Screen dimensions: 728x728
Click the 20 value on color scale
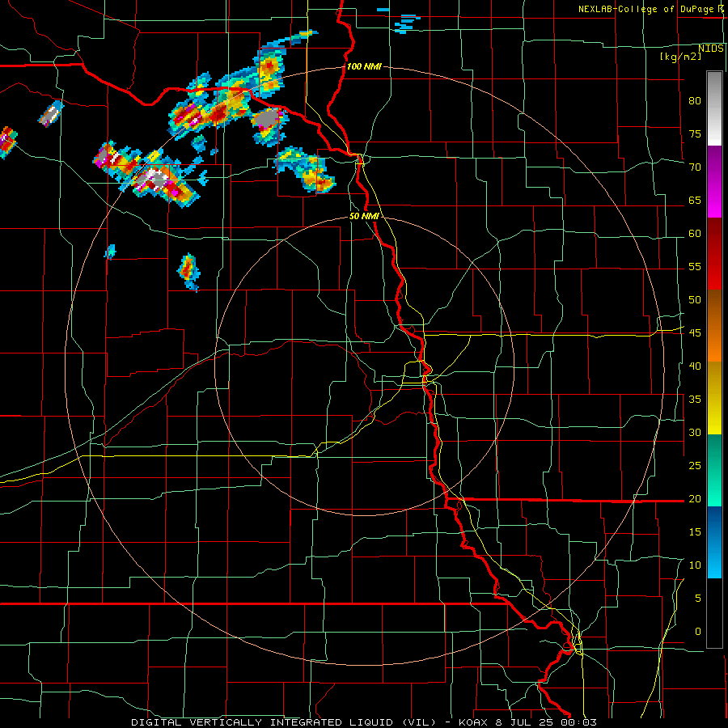click(695, 499)
